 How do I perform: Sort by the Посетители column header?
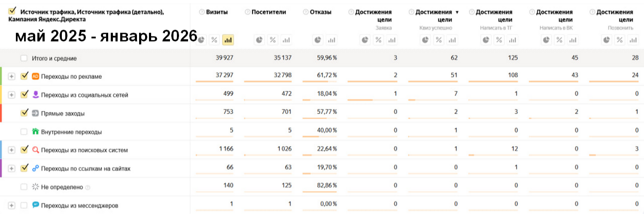point(268,12)
